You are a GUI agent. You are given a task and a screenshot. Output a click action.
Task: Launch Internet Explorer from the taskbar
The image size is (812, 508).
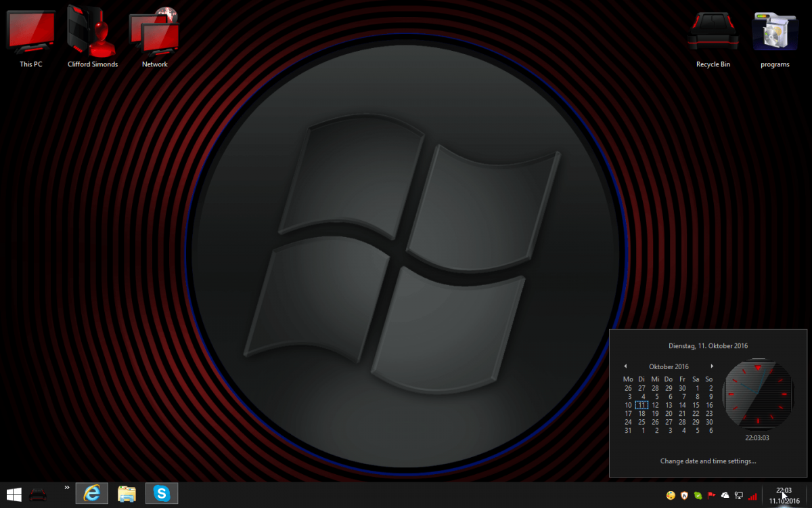tap(91, 494)
